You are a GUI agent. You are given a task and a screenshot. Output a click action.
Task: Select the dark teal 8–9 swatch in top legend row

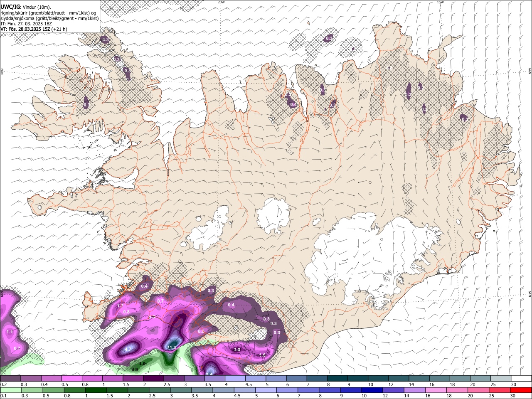[x=337, y=379]
